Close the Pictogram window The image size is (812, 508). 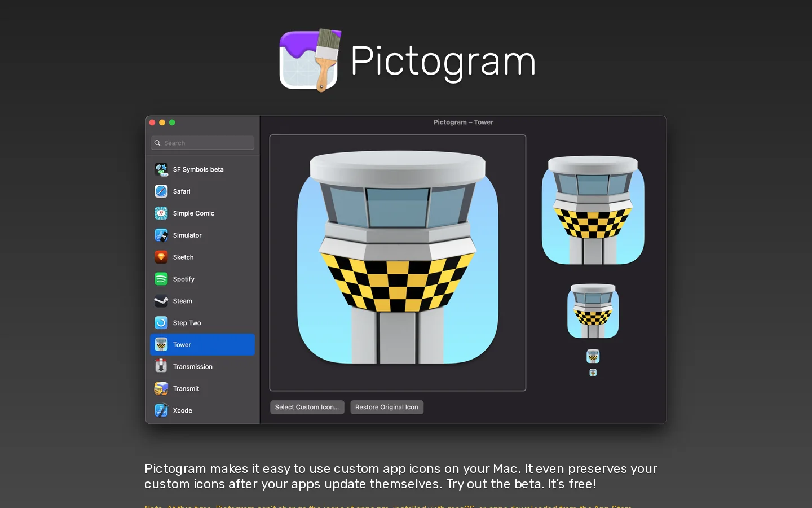pyautogui.click(x=152, y=122)
